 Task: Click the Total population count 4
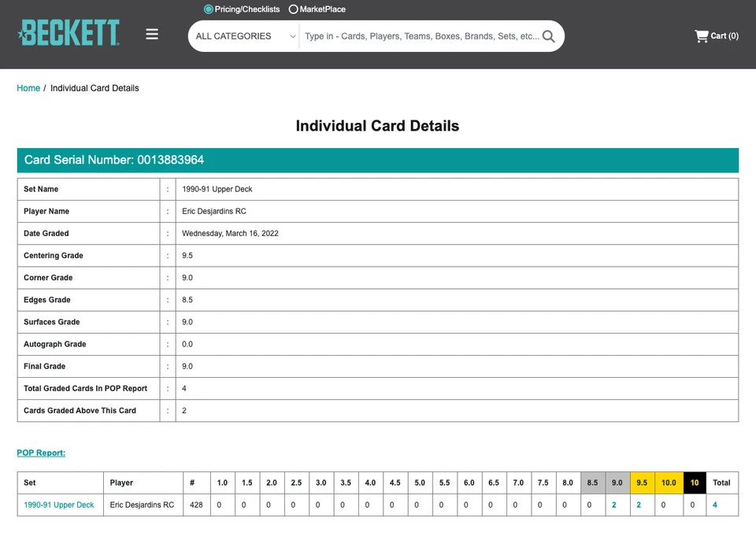point(714,505)
